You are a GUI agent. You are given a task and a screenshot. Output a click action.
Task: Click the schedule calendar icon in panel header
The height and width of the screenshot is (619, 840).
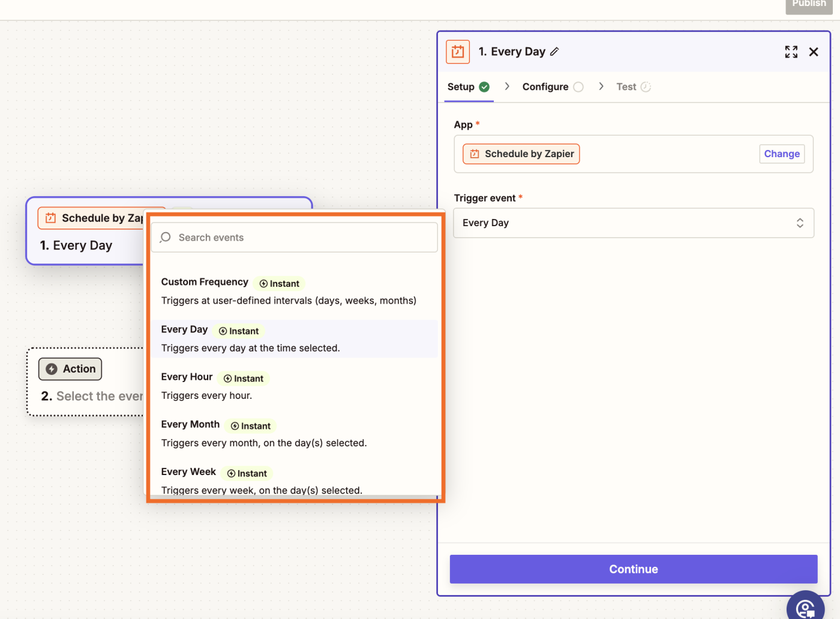pyautogui.click(x=458, y=52)
